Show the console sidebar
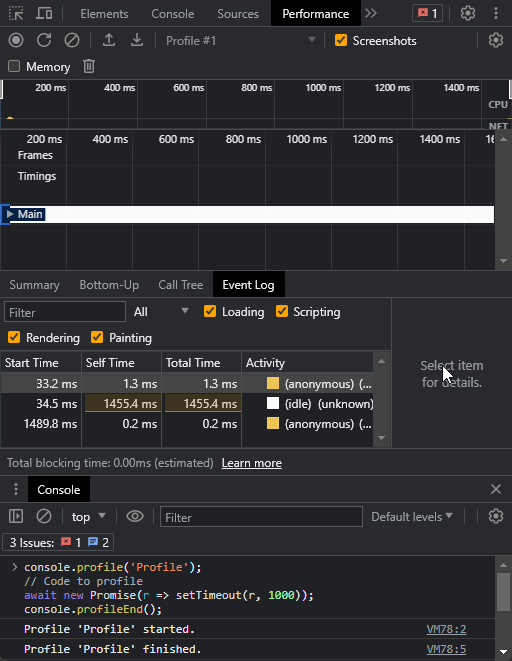The height and width of the screenshot is (661, 512). pyautogui.click(x=16, y=516)
